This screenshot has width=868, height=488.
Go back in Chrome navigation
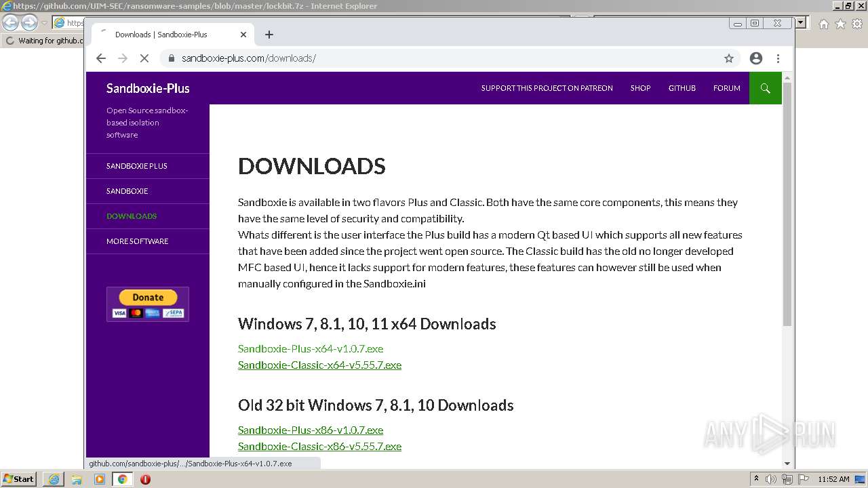[101, 58]
